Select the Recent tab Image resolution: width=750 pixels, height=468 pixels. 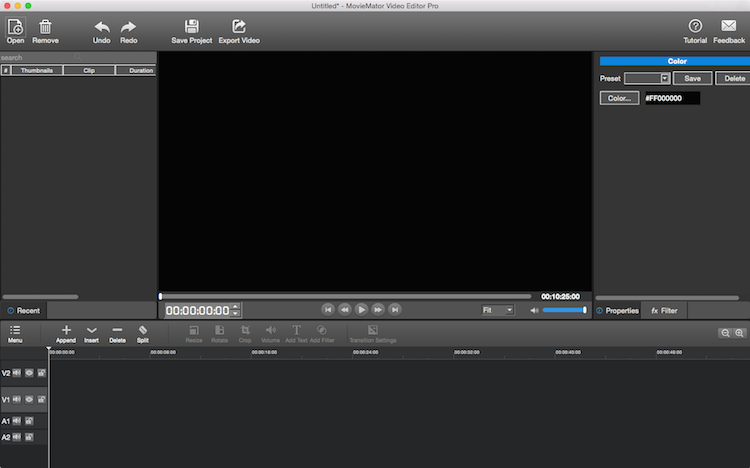click(x=23, y=311)
